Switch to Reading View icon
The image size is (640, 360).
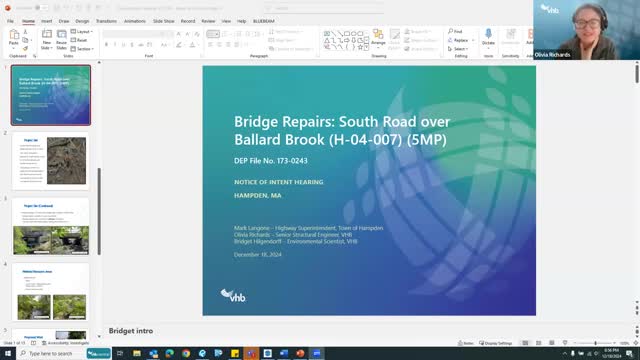tap(552, 343)
